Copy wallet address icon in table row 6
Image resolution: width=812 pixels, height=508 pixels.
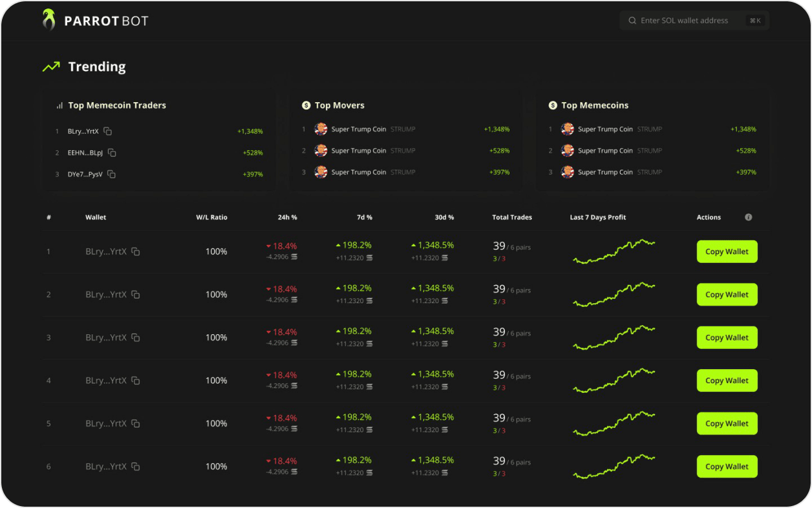click(136, 467)
